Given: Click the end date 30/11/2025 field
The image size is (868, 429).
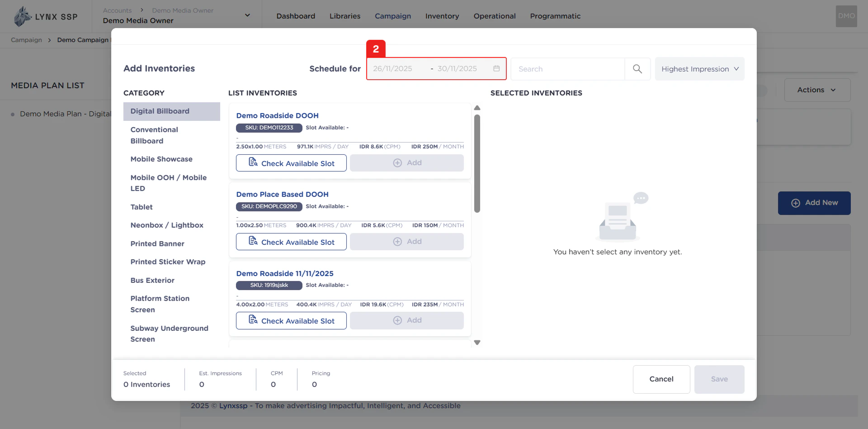Looking at the screenshot, I should tap(457, 69).
